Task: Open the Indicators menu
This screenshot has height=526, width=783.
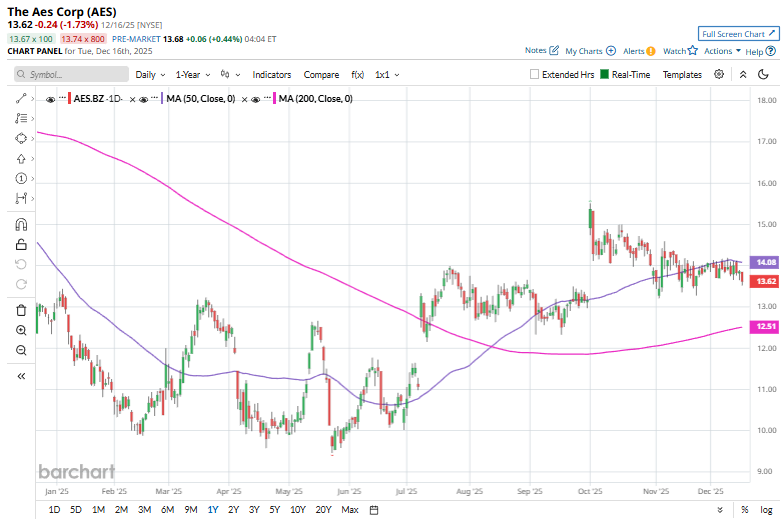Action: pyautogui.click(x=272, y=74)
